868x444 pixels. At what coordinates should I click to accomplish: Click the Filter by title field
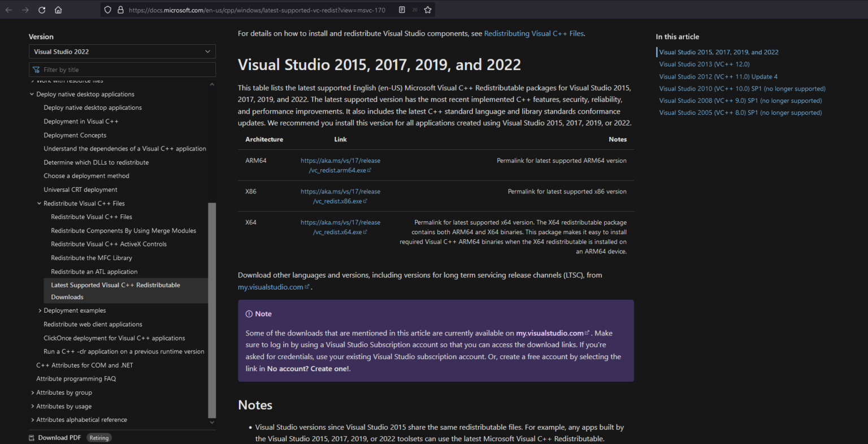[122, 70]
